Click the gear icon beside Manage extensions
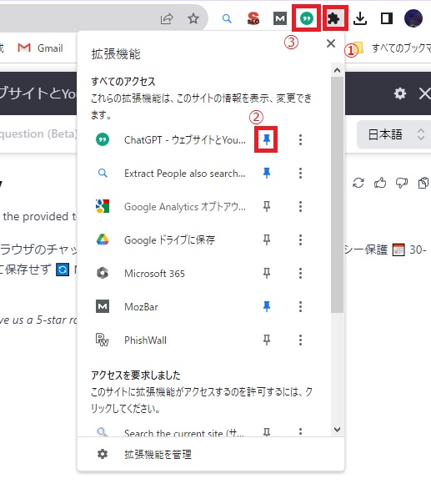The image size is (431, 504). (103, 454)
